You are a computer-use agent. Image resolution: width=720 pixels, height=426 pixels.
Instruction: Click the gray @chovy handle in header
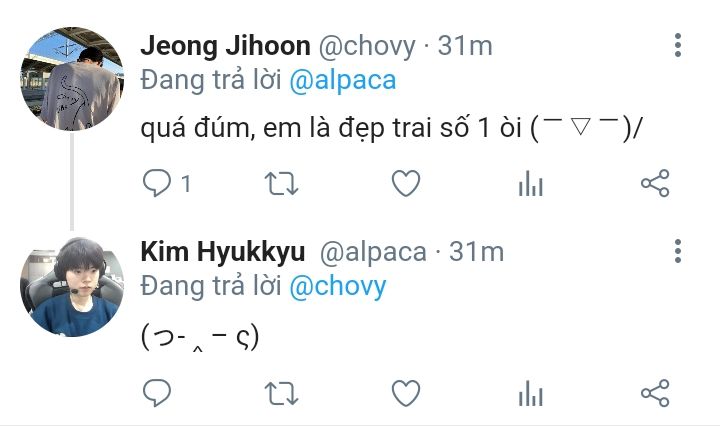367,46
